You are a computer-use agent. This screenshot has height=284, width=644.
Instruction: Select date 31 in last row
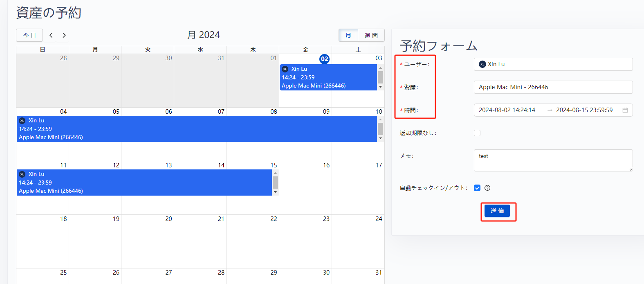tap(379, 273)
